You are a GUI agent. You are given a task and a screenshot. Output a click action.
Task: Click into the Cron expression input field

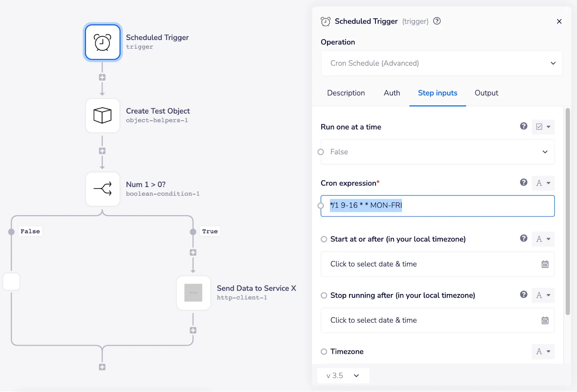tap(437, 206)
